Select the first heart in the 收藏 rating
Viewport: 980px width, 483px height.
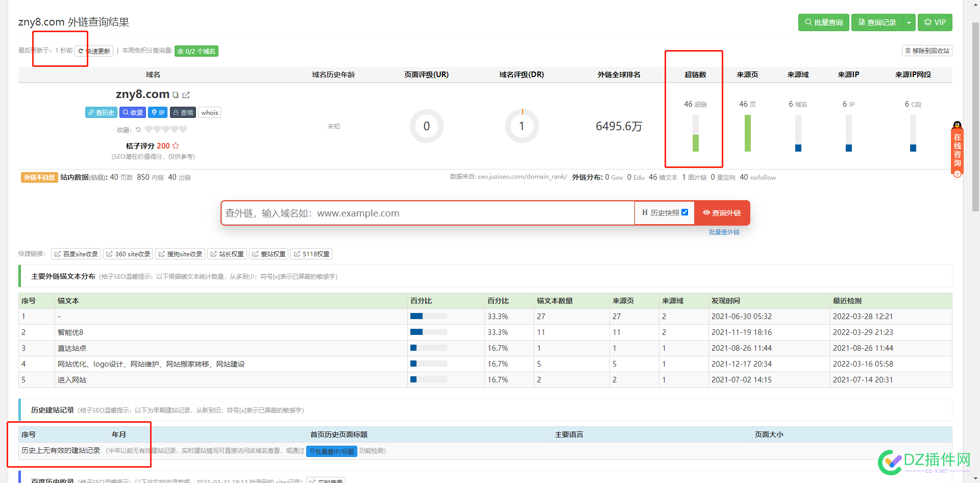[149, 130]
